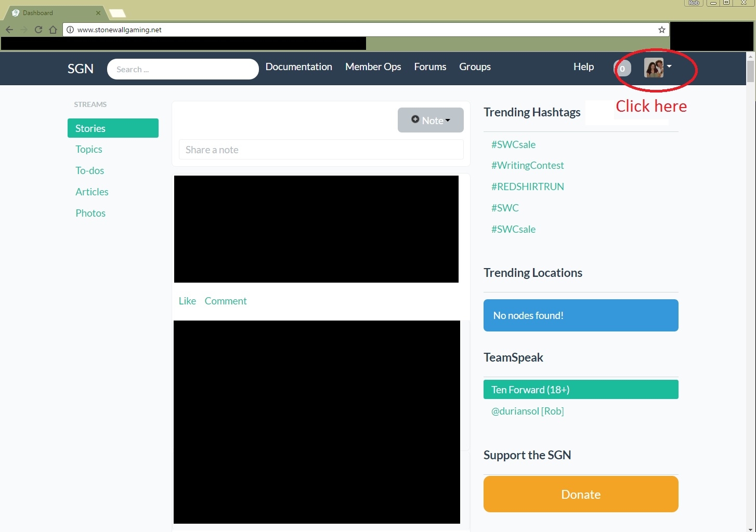
Task: Focus the Search field
Action: [x=183, y=69]
